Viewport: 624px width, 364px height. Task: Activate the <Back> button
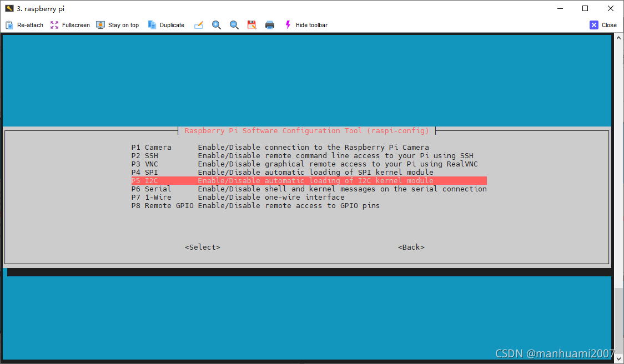click(411, 247)
